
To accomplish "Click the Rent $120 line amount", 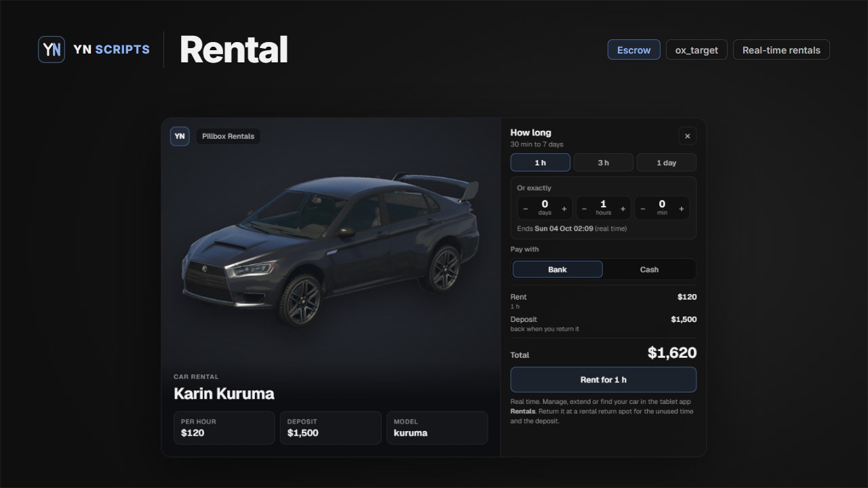I will [x=687, y=297].
